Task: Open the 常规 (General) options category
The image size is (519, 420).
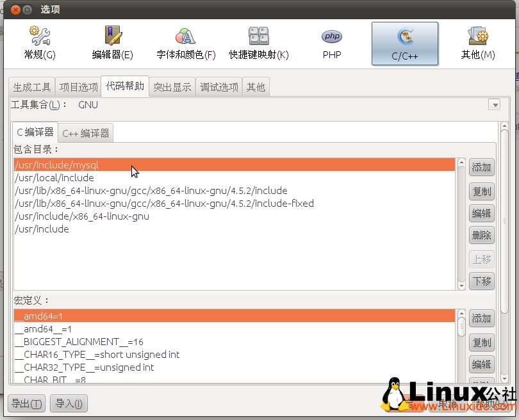Action: [40, 43]
